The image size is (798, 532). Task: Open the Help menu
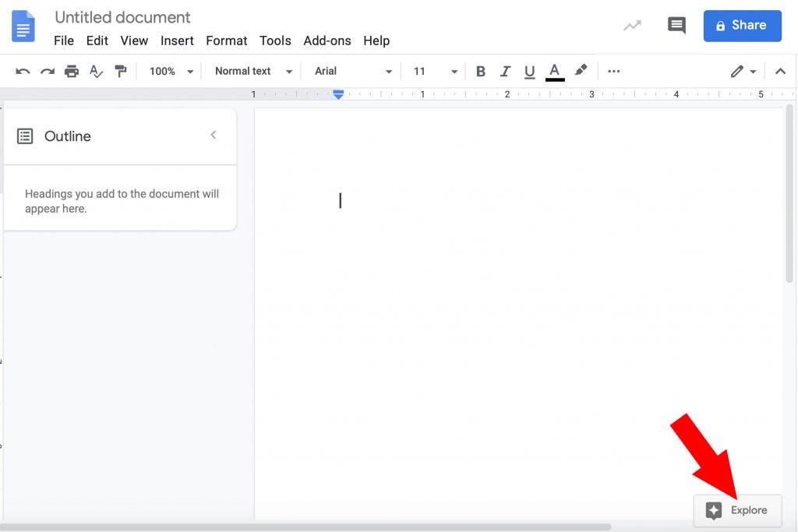coord(376,41)
